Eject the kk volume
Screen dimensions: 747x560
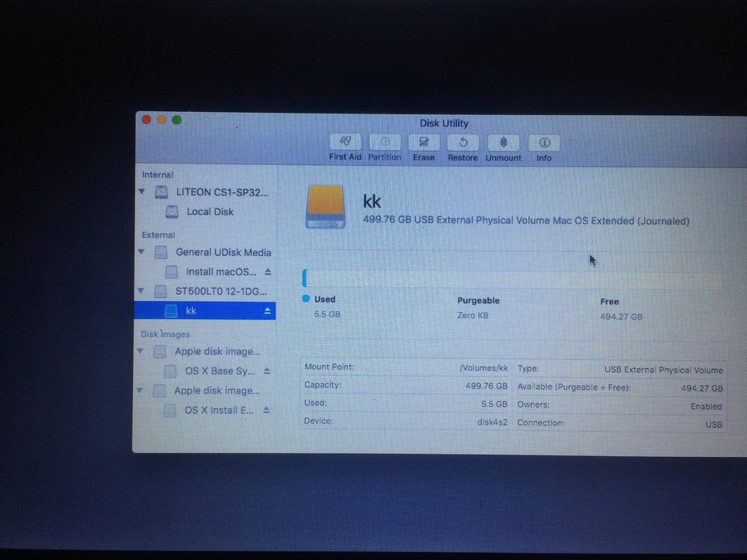pyautogui.click(x=267, y=311)
